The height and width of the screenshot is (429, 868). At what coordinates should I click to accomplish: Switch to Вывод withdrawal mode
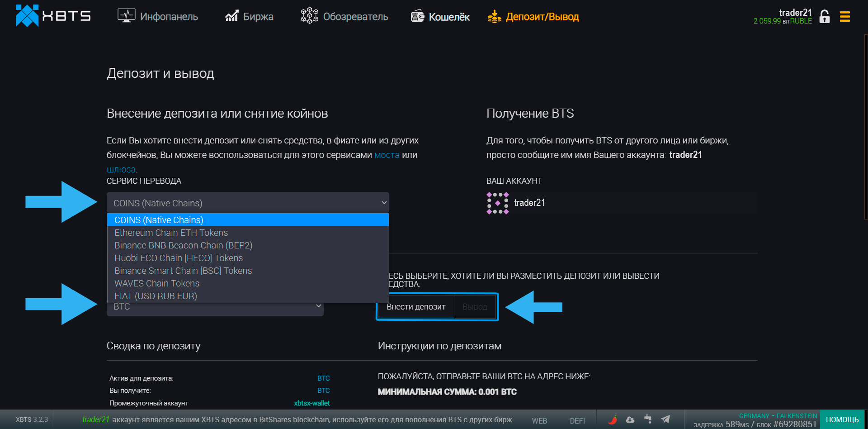tap(475, 307)
